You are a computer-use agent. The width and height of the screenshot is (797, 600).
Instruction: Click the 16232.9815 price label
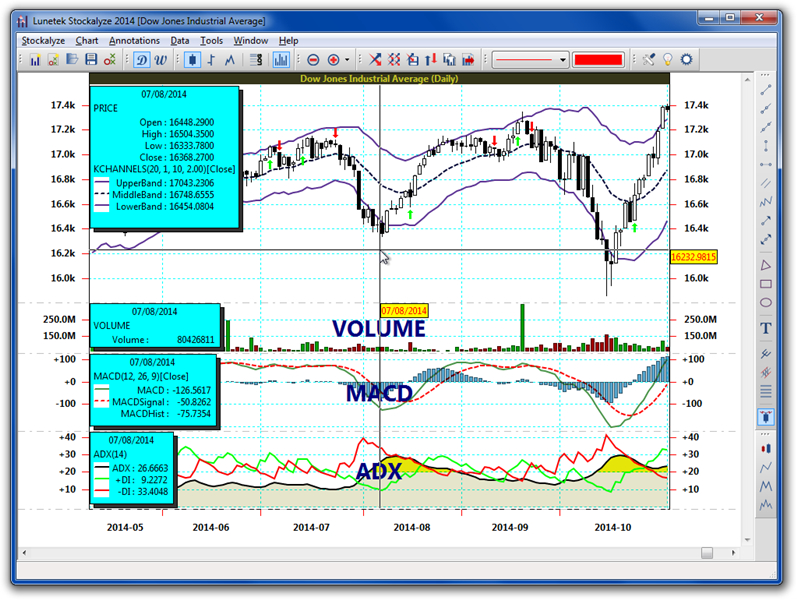[x=694, y=257]
